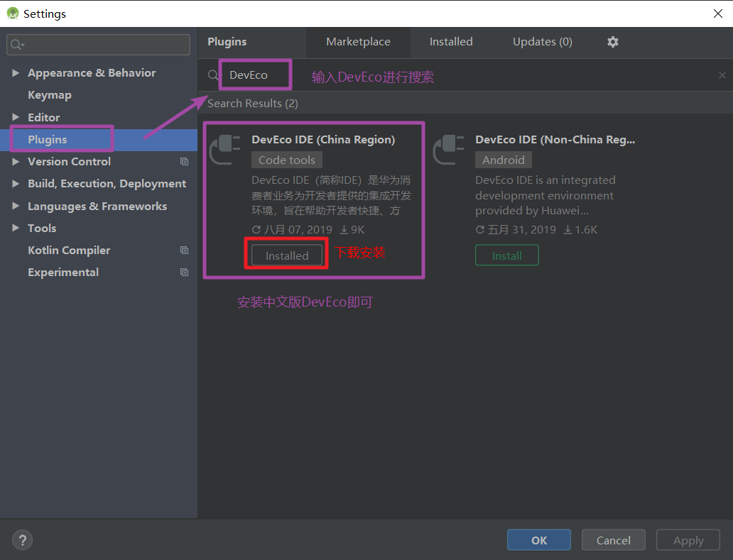Expand the Version Control section

coord(16,162)
